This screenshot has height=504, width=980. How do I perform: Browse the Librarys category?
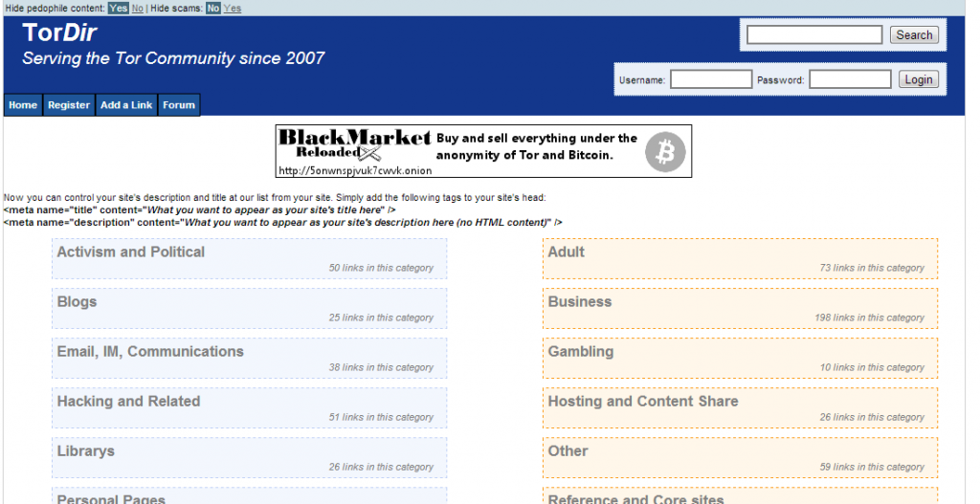pyautogui.click(x=85, y=451)
